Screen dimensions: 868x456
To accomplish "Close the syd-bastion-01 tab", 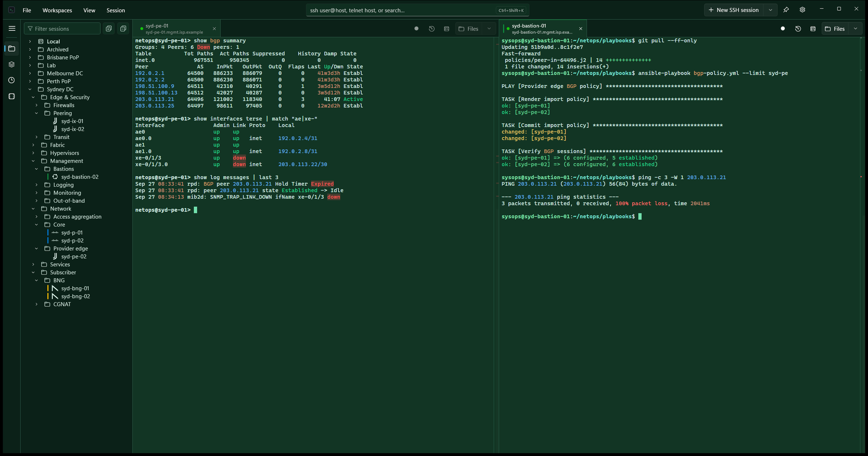I will [x=580, y=28].
